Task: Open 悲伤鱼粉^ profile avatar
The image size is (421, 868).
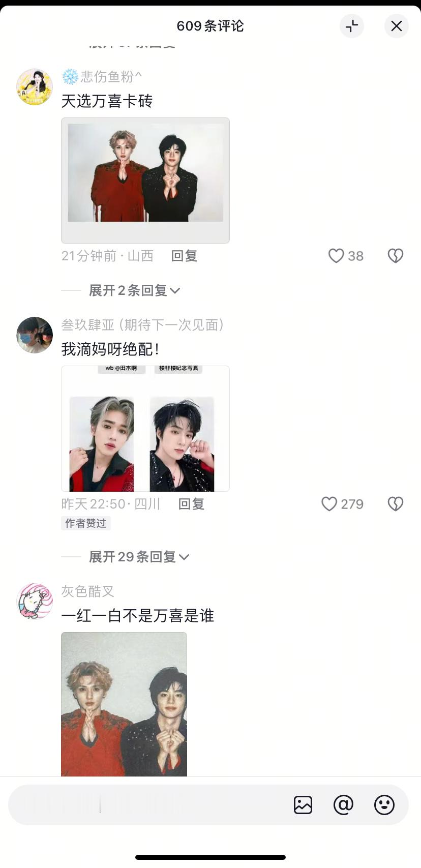Action: (x=35, y=87)
